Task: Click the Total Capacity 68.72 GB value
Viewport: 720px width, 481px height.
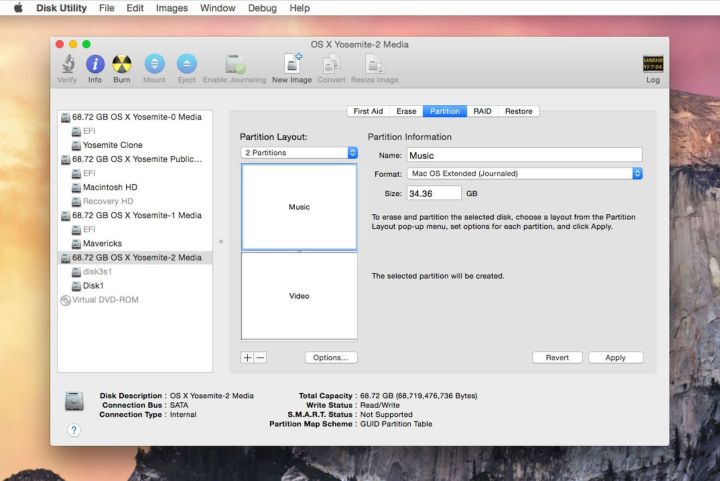Action: pyautogui.click(x=418, y=396)
